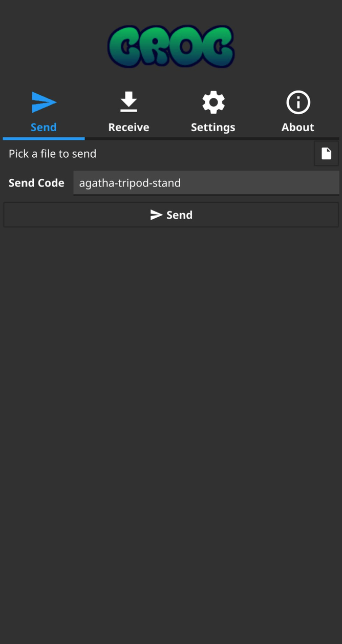Select the Send tab label
Image resolution: width=342 pixels, height=644 pixels.
click(44, 127)
